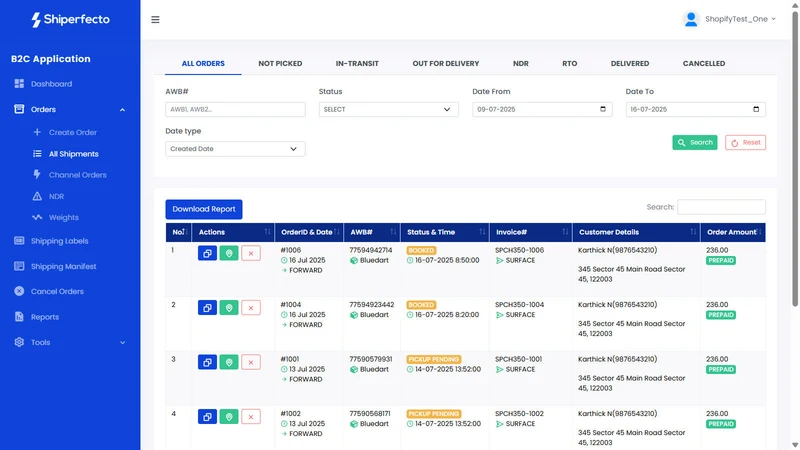The height and width of the screenshot is (450, 800).
Task: Switch to IN-TRANSIT tab
Action: coord(357,63)
